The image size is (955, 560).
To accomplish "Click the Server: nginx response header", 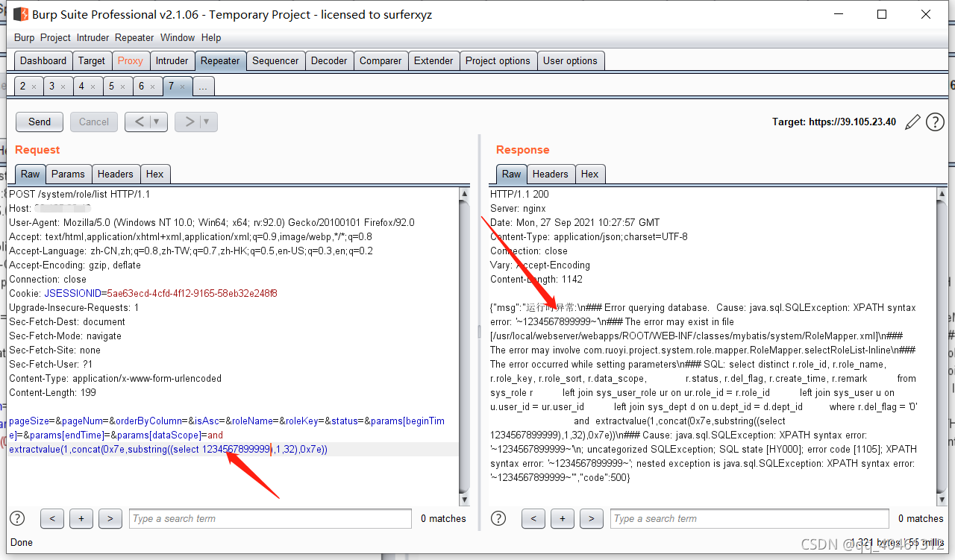I will click(x=518, y=209).
